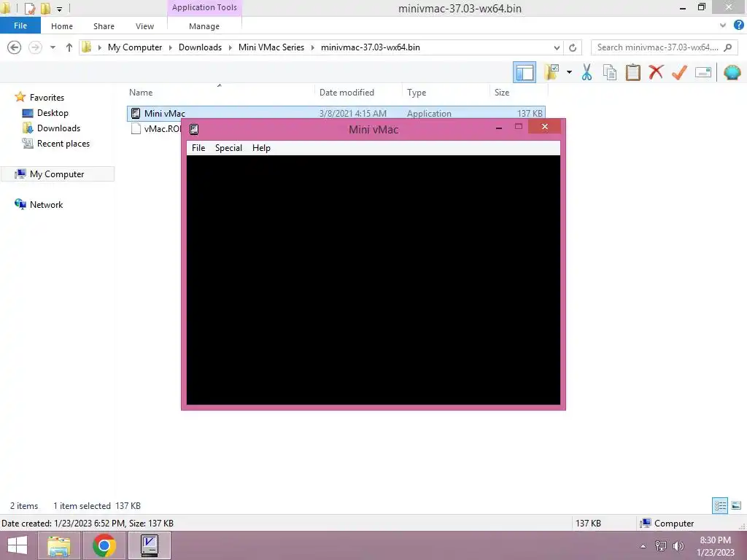Paste with the clipboard icon
Viewport: 747px width, 560px height.
click(632, 72)
